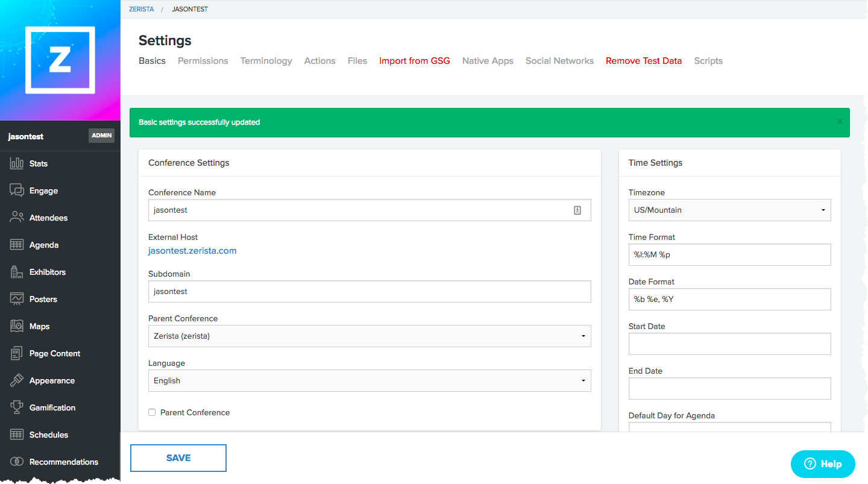Image resolution: width=868 pixels, height=484 pixels.
Task: Click contact-card icon in Conference Name field
Action: pos(577,210)
